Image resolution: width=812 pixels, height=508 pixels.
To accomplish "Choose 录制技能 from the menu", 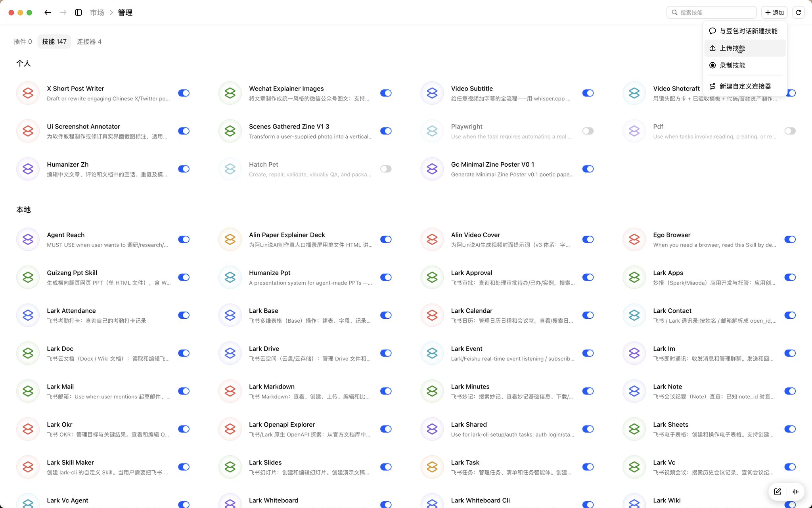I will (x=745, y=65).
